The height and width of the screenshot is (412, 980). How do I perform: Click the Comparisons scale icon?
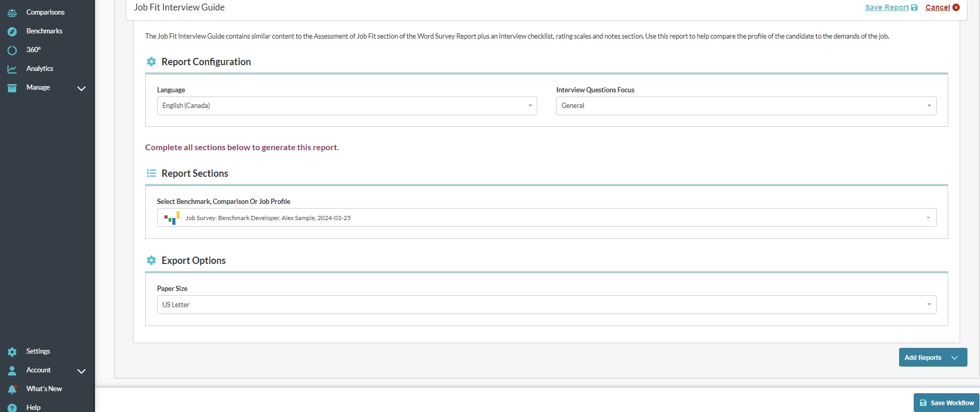(x=12, y=13)
